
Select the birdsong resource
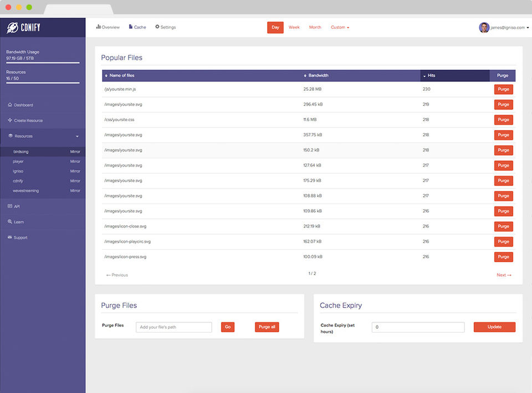[43, 152]
